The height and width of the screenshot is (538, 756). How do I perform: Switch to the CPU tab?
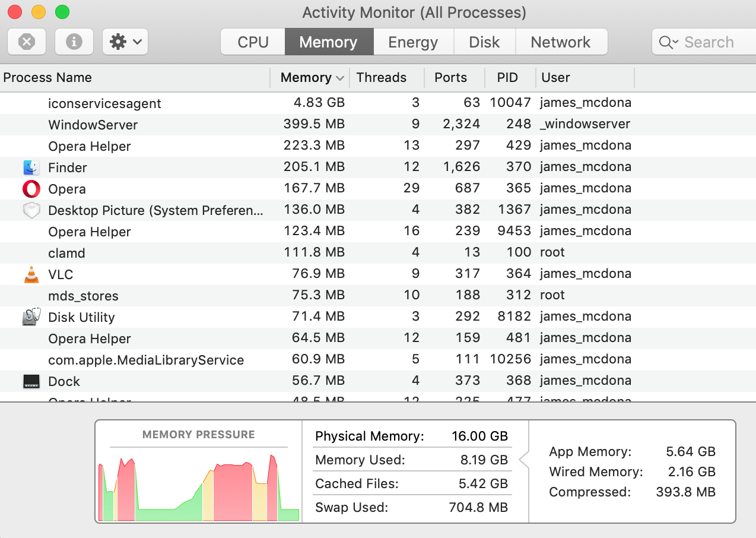click(x=253, y=42)
